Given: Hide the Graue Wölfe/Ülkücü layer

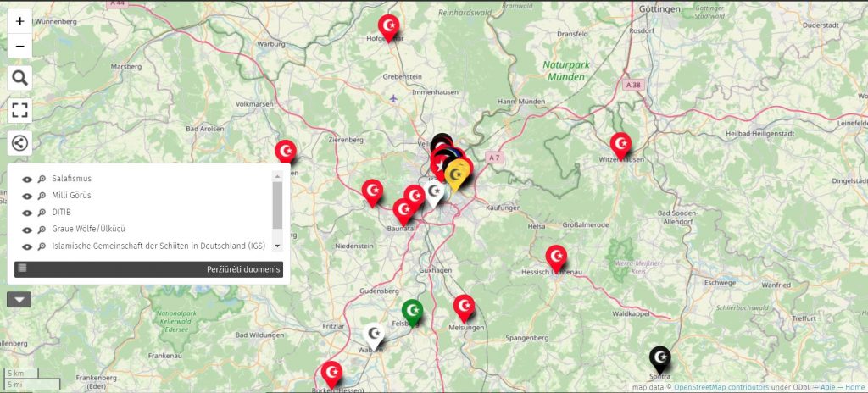Looking at the screenshot, I should click(x=27, y=230).
